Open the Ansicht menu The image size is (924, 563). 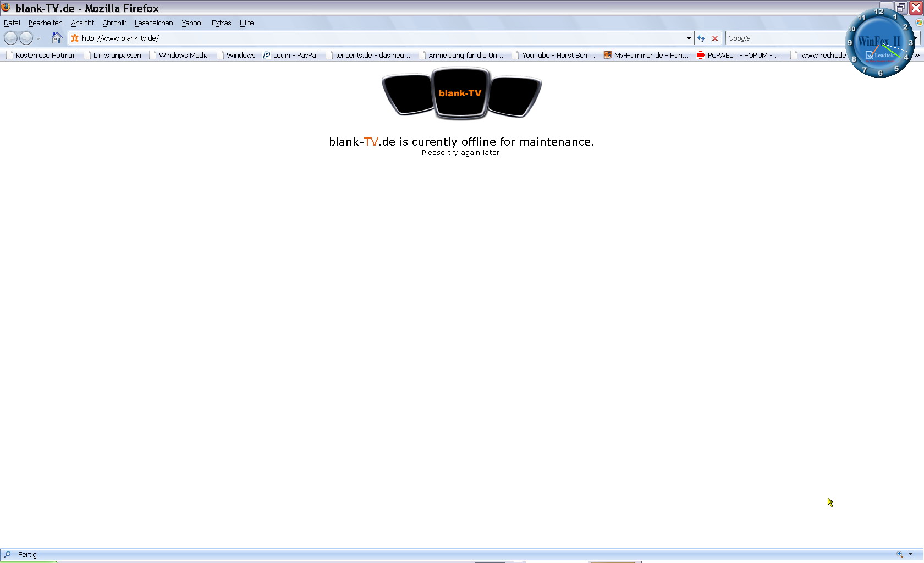click(x=82, y=23)
